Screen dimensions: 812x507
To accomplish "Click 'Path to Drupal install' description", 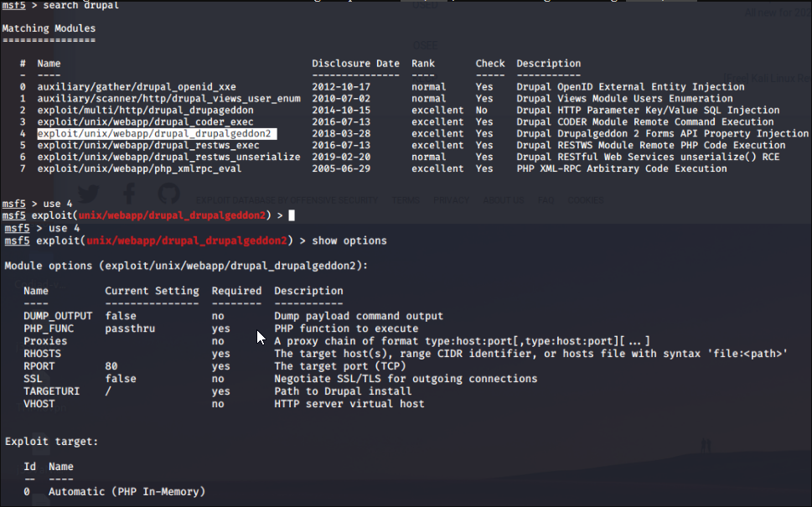I will (x=343, y=391).
